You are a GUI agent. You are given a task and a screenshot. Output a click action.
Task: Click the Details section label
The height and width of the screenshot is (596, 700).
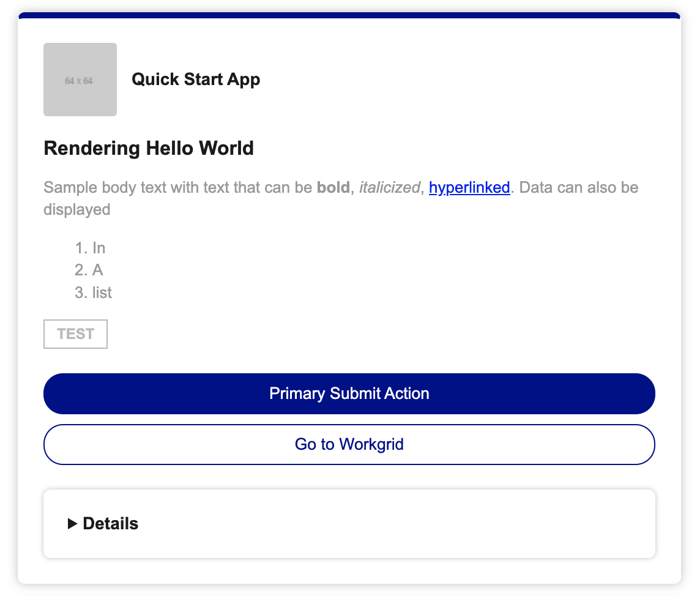coord(110,524)
